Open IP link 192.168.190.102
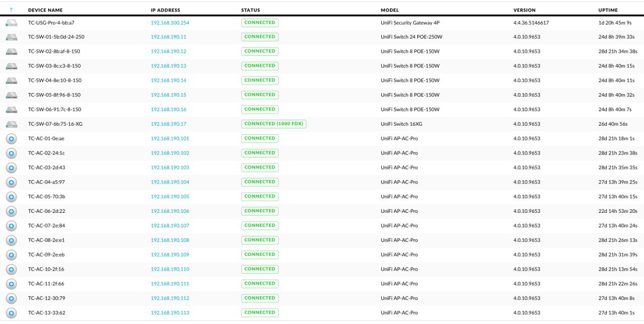 tap(170, 153)
